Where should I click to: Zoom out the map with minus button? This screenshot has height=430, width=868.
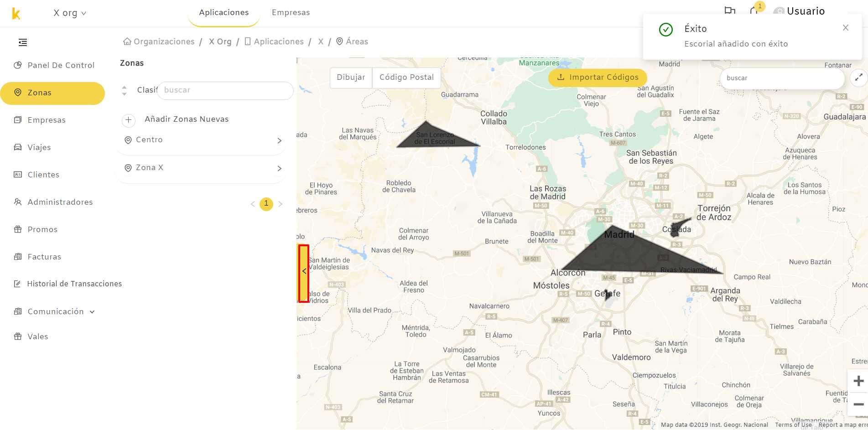[858, 404]
